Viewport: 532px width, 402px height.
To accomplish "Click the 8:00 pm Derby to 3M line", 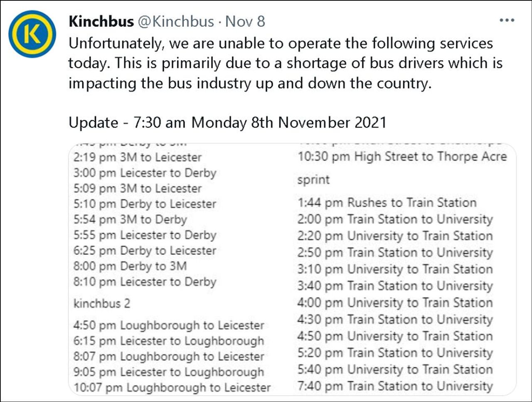I will pos(130,266).
